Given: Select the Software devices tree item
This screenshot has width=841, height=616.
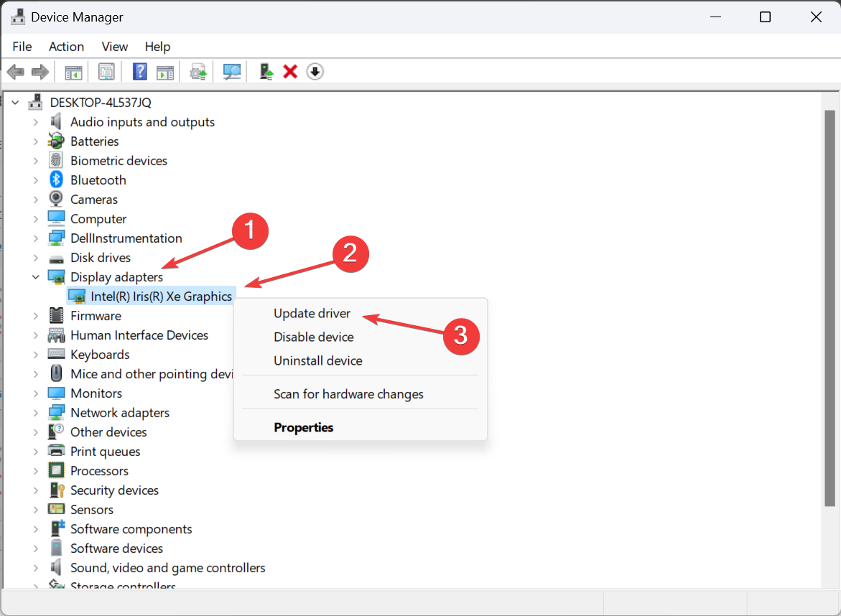Looking at the screenshot, I should pos(116,549).
